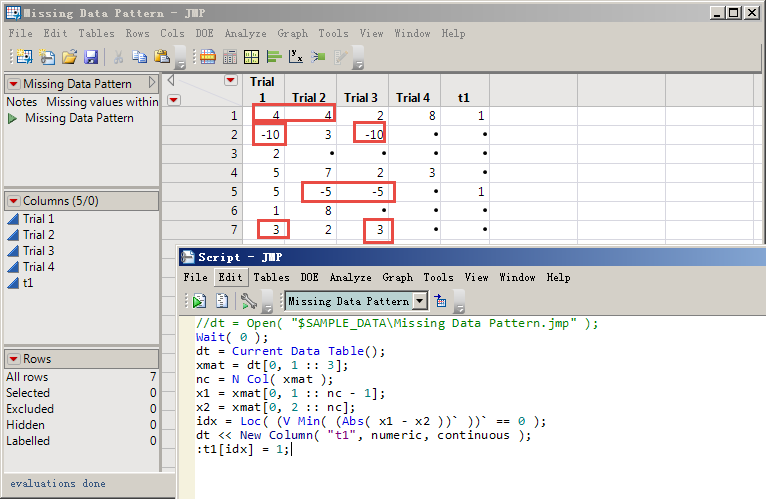Open the Rows panel red triangle menu

coord(13,359)
